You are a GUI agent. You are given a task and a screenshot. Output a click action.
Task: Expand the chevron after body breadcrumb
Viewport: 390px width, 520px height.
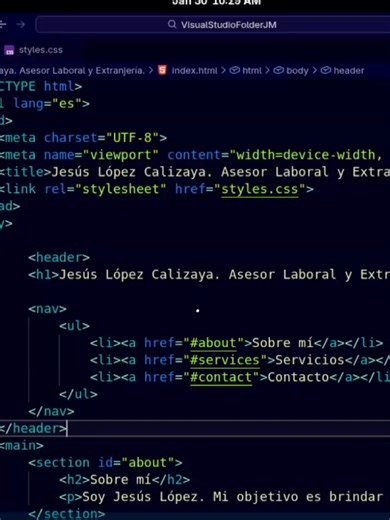coord(315,70)
